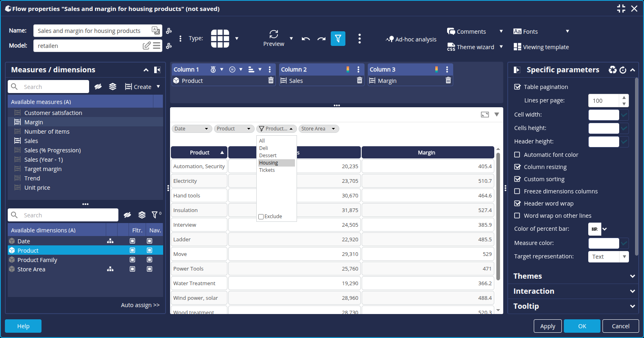Image resolution: width=644 pixels, height=338 pixels.
Task: Choose Dessert from the filter list
Action: tap(268, 156)
